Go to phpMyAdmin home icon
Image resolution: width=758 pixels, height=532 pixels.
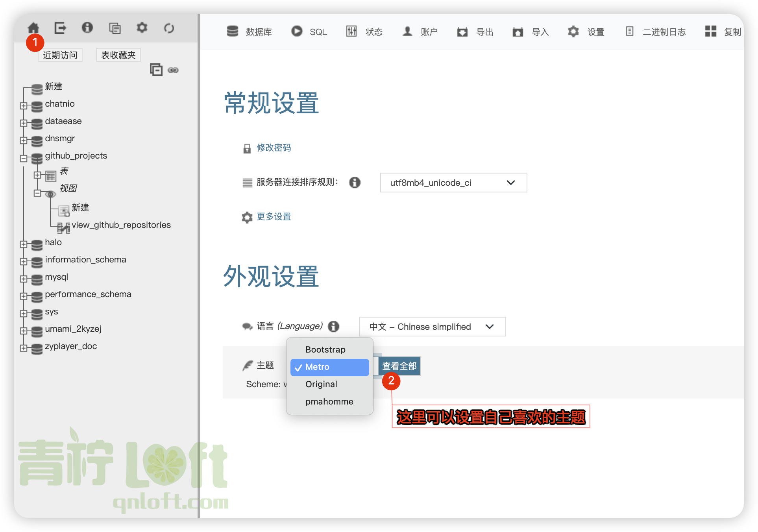33,28
